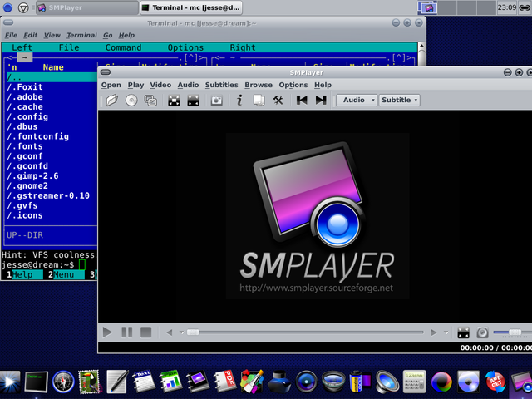Image resolution: width=532 pixels, height=399 pixels.
Task: Switch to SMPlayer in the top taskbar
Action: [x=86, y=7]
